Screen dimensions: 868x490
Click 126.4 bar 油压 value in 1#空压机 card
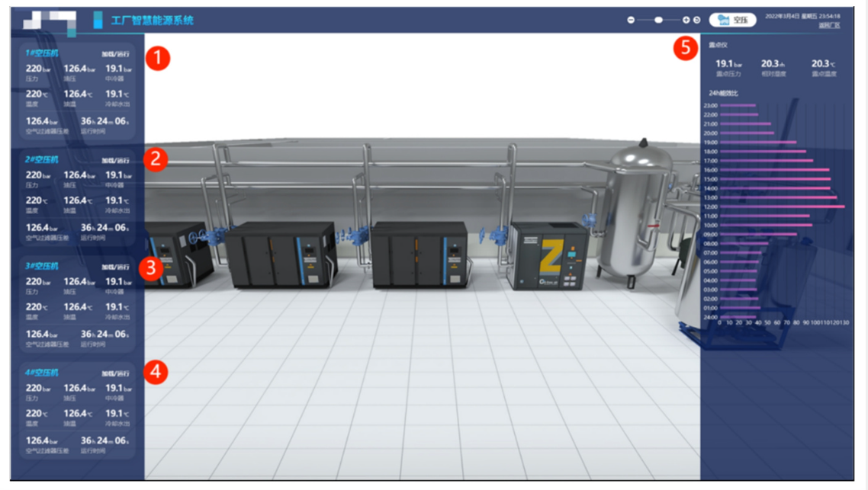(x=79, y=69)
